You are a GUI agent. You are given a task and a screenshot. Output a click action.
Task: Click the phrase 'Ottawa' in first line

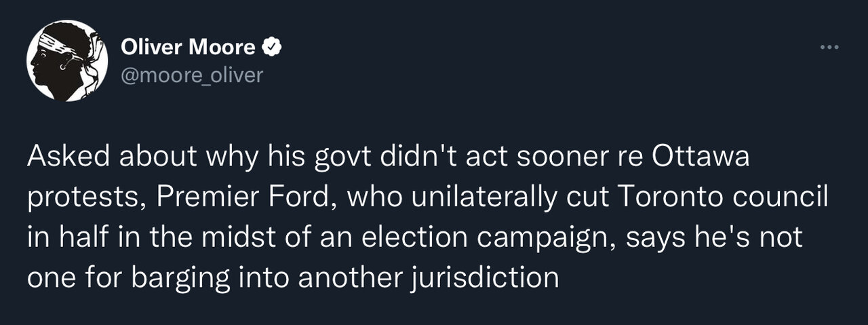click(x=701, y=157)
